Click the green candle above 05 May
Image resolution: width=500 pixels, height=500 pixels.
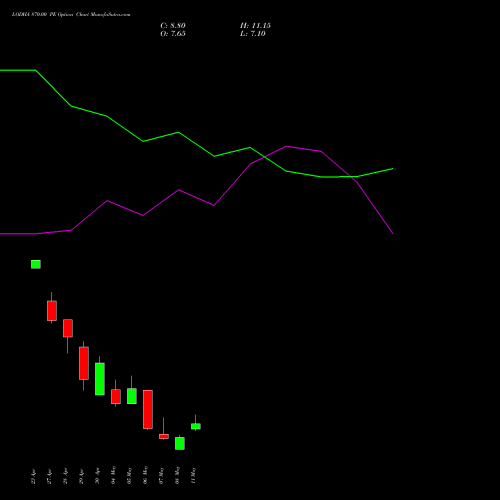(132, 396)
